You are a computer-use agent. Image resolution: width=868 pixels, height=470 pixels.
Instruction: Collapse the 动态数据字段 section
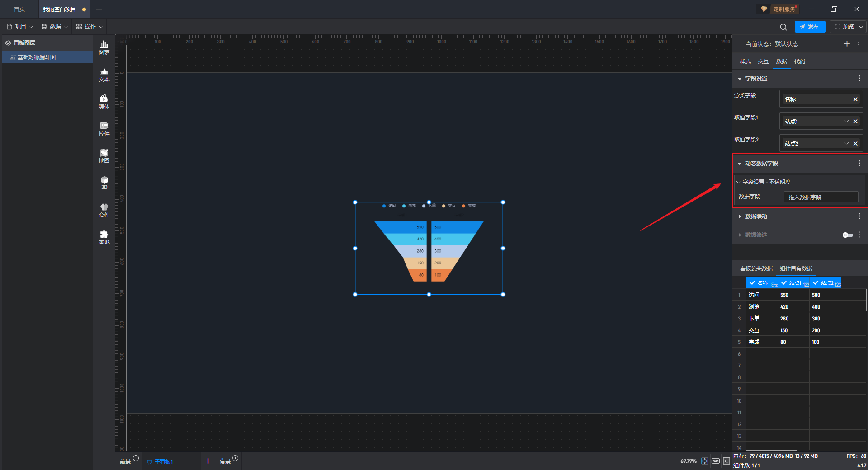pyautogui.click(x=740, y=164)
